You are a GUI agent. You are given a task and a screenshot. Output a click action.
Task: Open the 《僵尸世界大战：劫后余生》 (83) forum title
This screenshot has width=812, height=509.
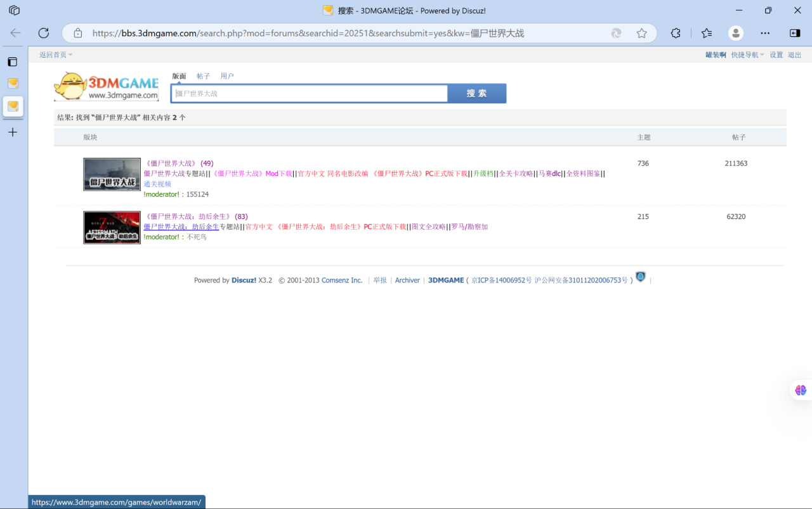pos(195,217)
